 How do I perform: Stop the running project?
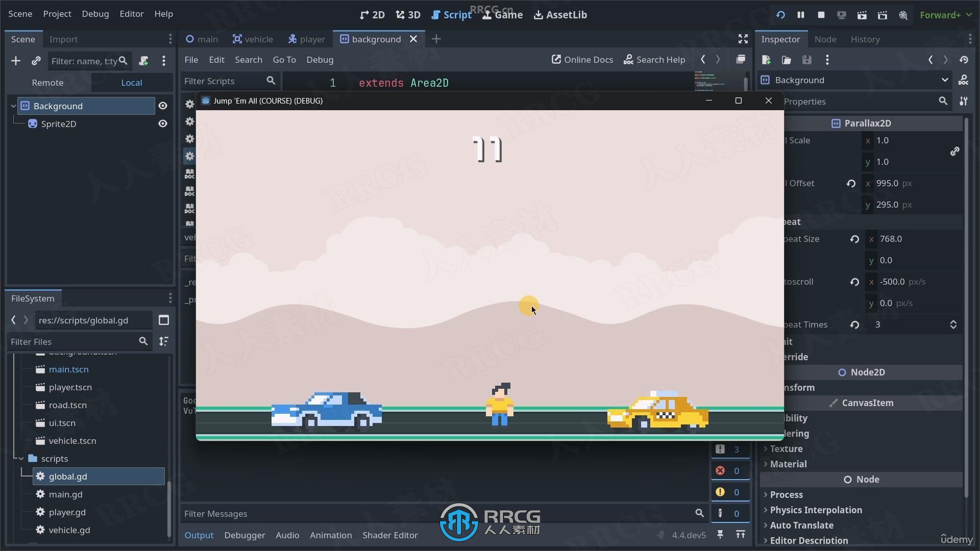tap(821, 15)
